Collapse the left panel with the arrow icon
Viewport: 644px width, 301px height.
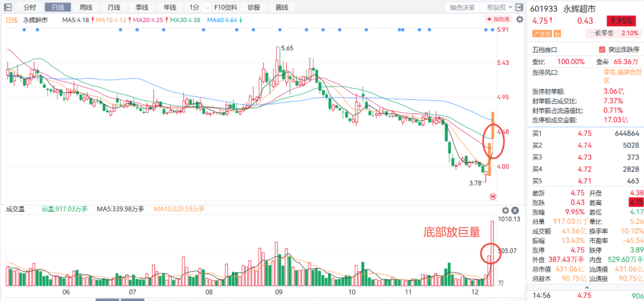coord(8,7)
